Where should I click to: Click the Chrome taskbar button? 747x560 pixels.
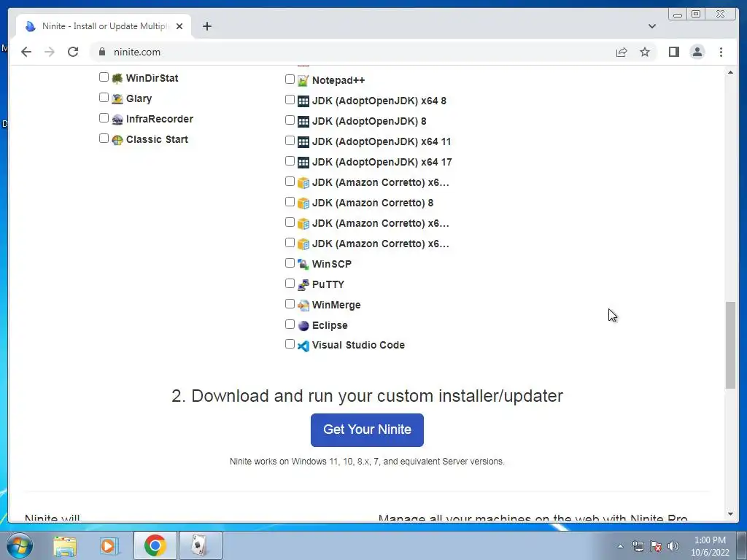(x=155, y=545)
